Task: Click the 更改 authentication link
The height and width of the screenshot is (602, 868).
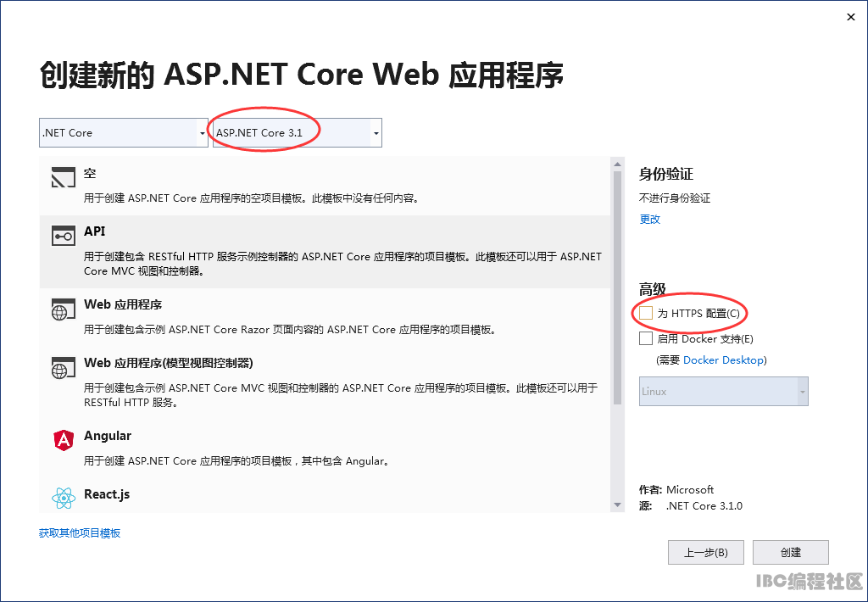Action: (650, 219)
